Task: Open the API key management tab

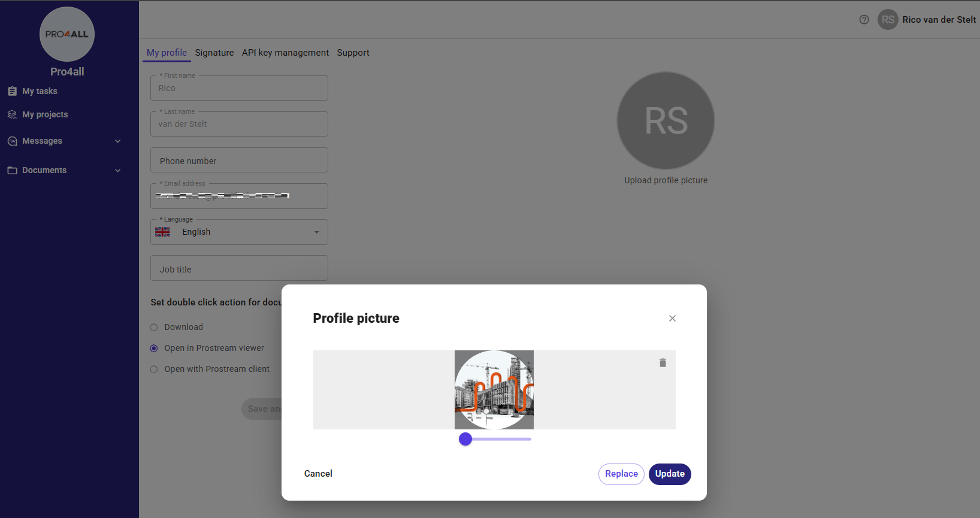Action: 285,53
